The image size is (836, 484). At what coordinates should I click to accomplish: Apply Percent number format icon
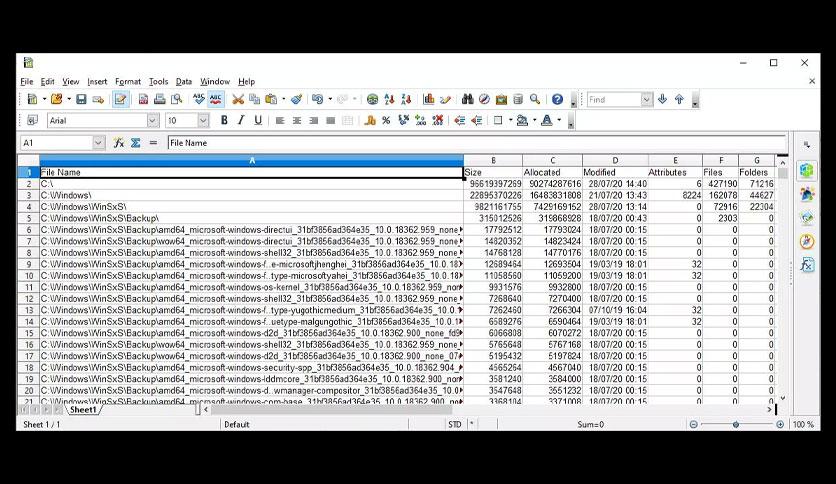387,120
